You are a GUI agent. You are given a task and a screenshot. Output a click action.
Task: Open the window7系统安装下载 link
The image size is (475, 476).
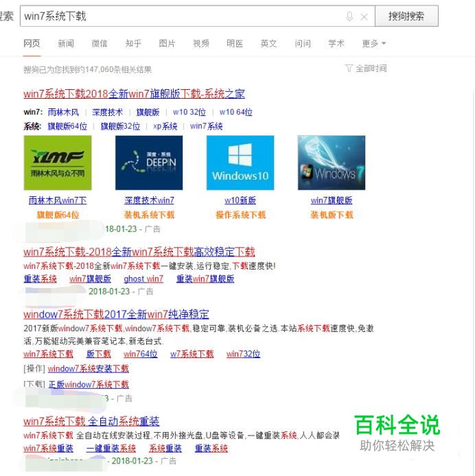click(x=88, y=369)
